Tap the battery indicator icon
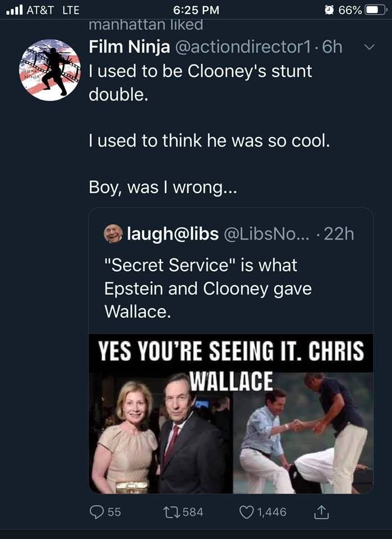392x539 pixels. click(374, 10)
